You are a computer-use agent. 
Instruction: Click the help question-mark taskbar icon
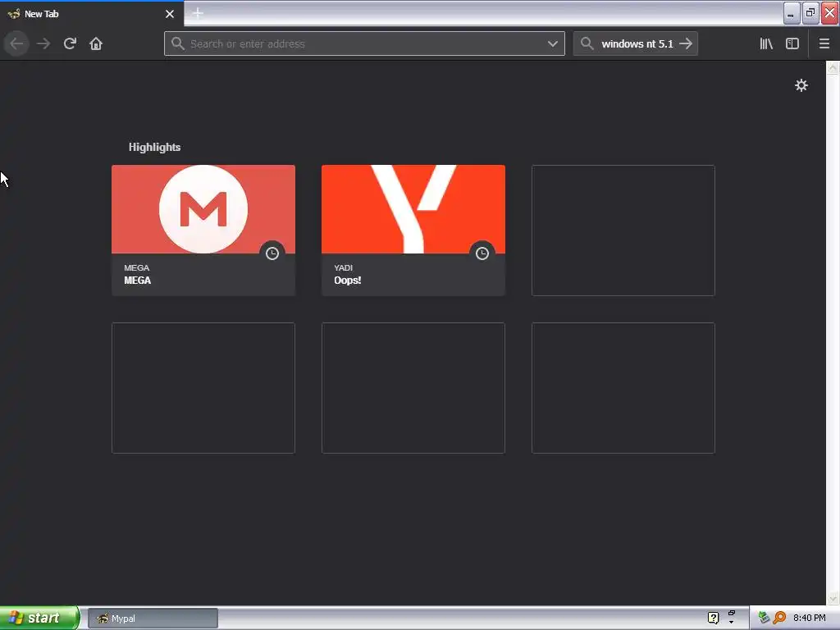(713, 618)
